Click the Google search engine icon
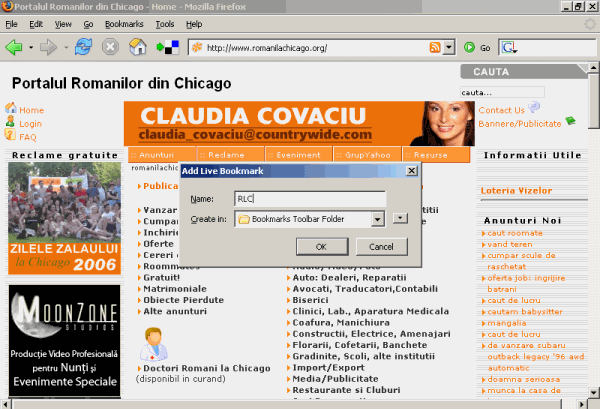600x409 pixels. [x=507, y=47]
